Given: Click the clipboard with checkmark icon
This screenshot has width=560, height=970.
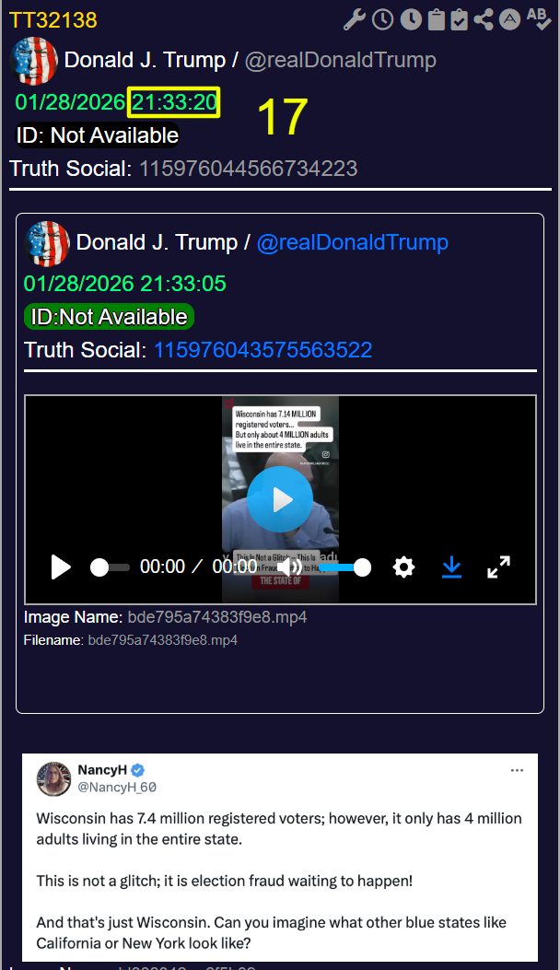Looking at the screenshot, I should pos(460,19).
